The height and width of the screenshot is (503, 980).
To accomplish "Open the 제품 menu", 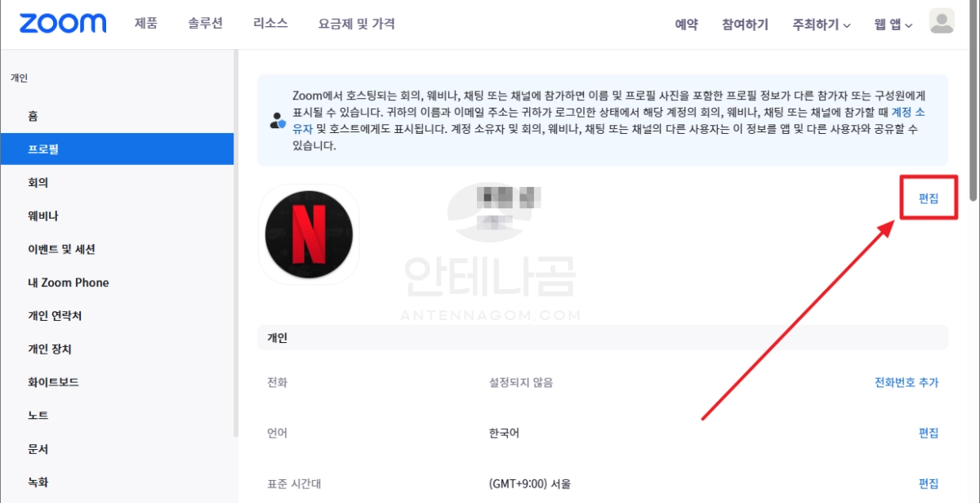I will [x=146, y=24].
